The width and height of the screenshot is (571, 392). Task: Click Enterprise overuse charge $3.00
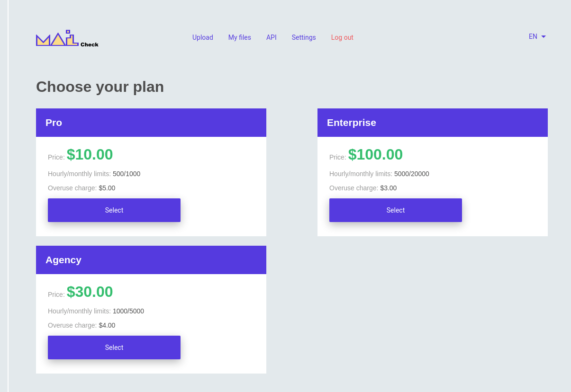[x=389, y=188]
